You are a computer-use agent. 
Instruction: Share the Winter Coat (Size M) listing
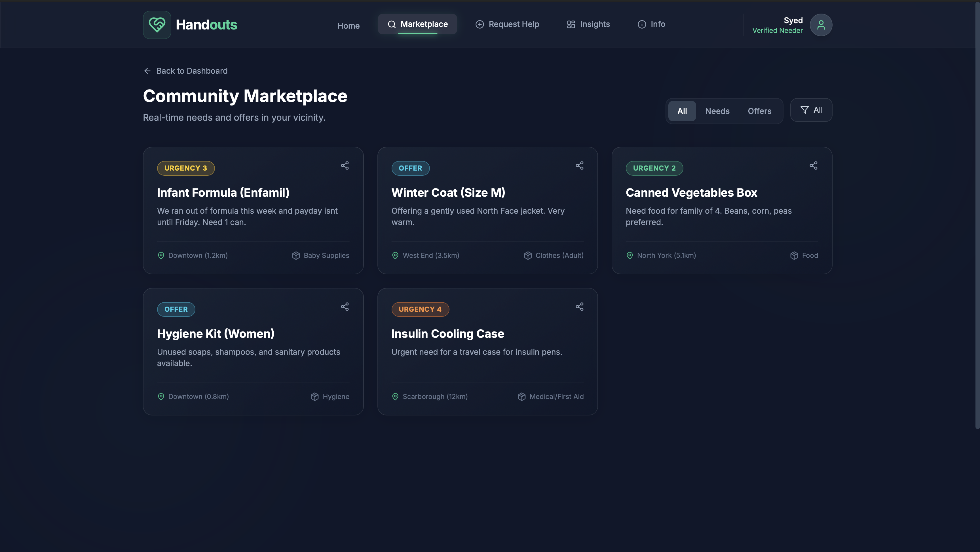point(579,165)
